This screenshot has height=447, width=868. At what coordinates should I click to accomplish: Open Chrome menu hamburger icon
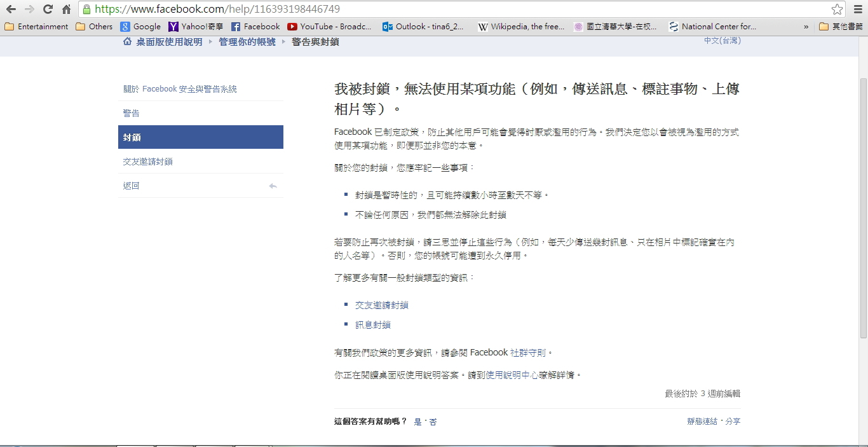(x=858, y=9)
